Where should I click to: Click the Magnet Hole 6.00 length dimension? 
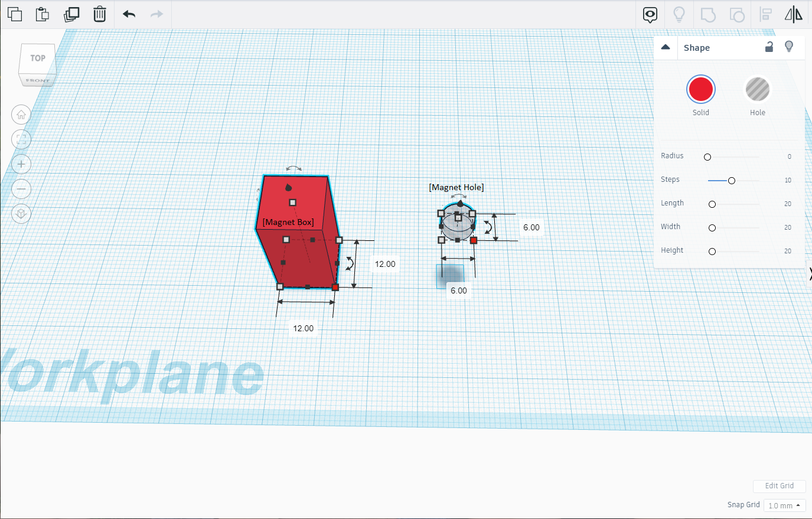(531, 227)
